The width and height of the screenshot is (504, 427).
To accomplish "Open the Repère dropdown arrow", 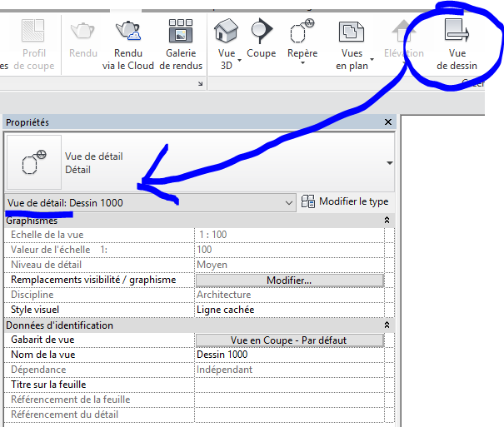I will coord(302,63).
